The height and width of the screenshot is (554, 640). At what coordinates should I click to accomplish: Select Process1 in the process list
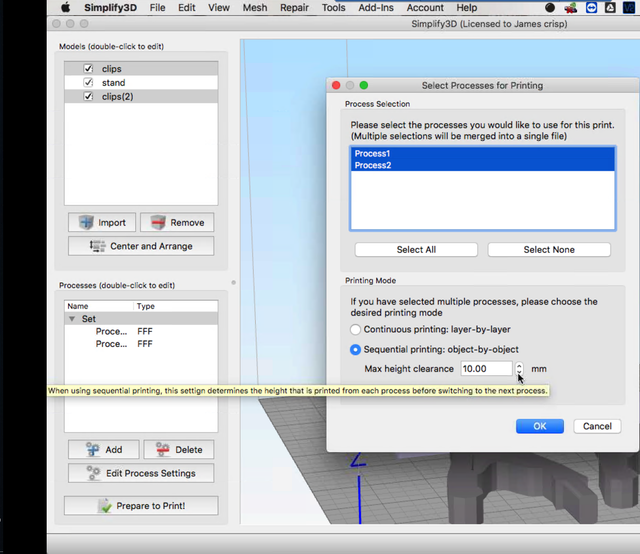coord(482,154)
